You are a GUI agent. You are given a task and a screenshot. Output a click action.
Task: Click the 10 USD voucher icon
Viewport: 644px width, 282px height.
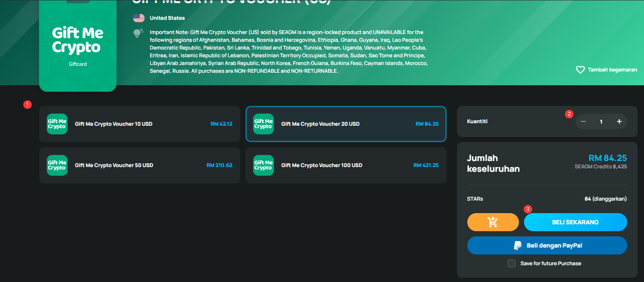tap(57, 124)
